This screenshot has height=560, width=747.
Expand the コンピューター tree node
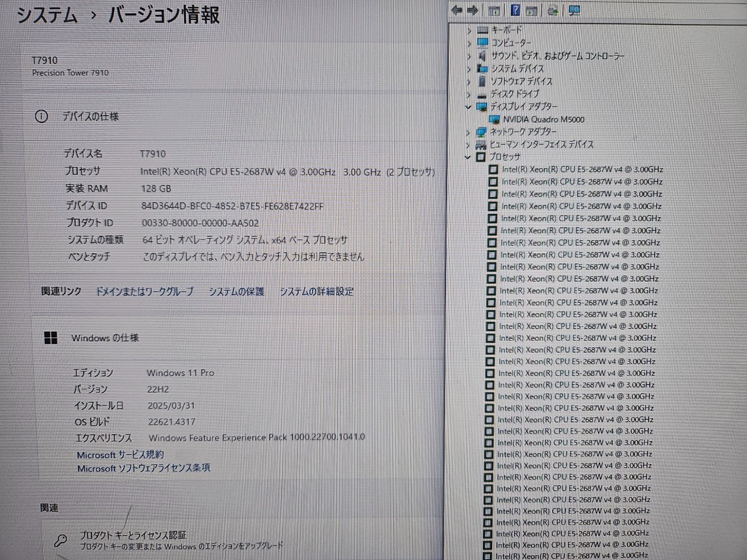[469, 43]
